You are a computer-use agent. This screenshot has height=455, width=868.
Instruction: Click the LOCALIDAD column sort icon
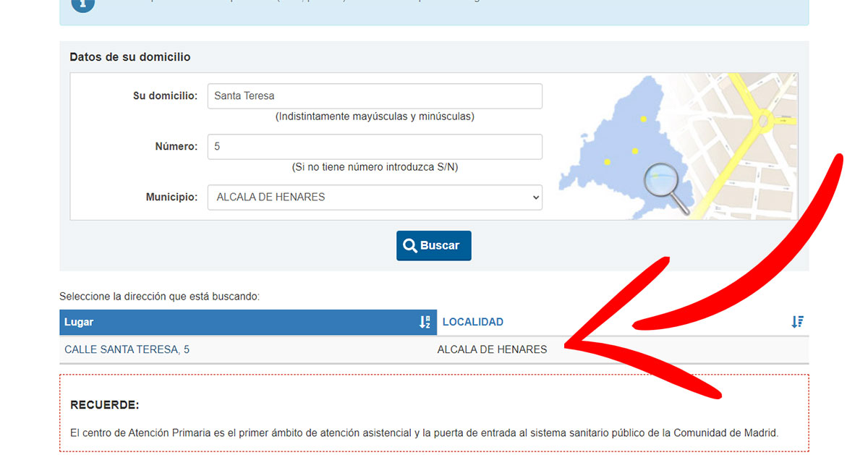[x=797, y=322]
